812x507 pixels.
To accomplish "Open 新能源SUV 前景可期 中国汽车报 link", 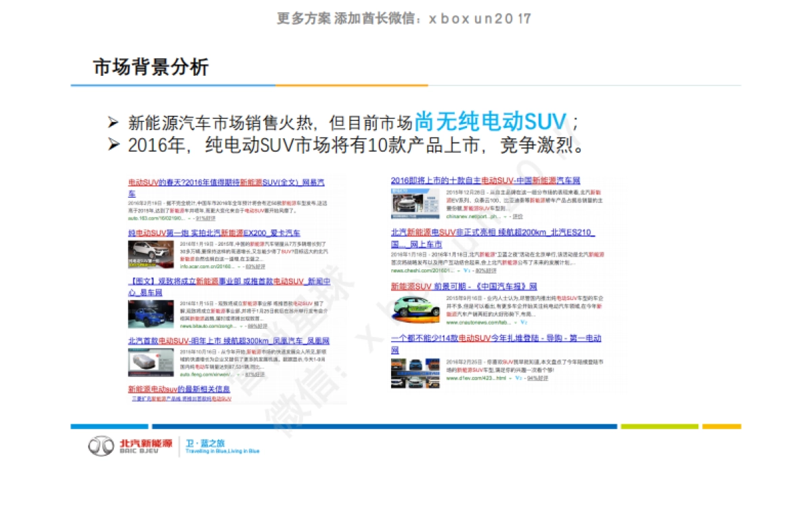I will pos(464,286).
